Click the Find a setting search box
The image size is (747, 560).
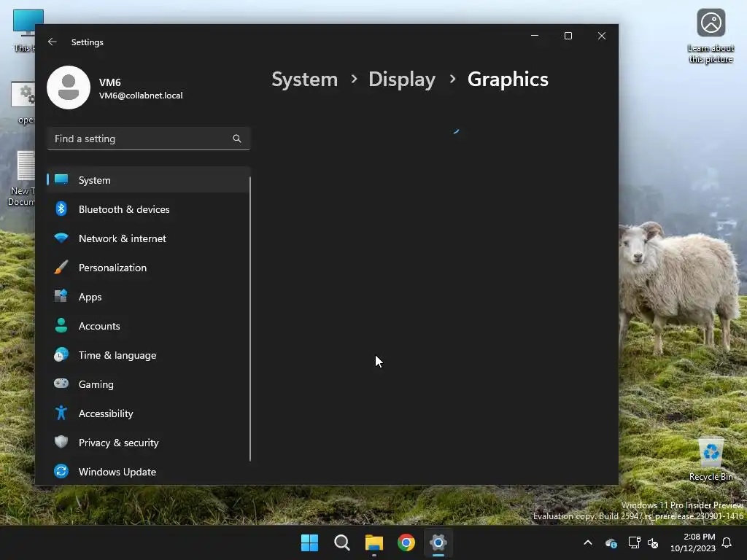click(x=149, y=139)
